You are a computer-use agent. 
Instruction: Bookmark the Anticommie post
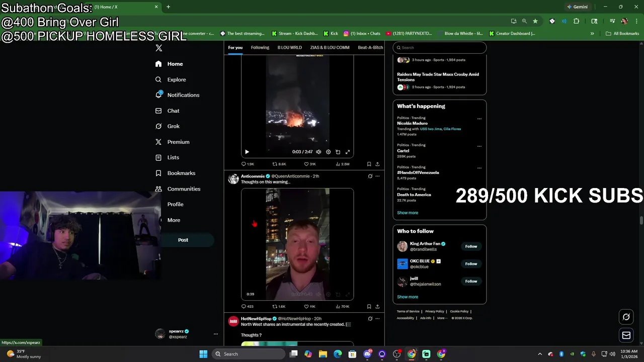click(369, 306)
